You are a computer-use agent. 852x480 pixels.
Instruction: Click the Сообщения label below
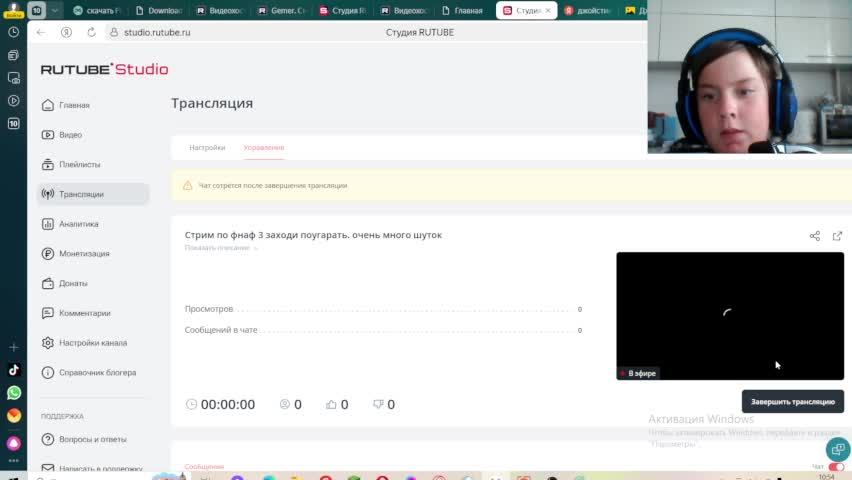pos(204,466)
